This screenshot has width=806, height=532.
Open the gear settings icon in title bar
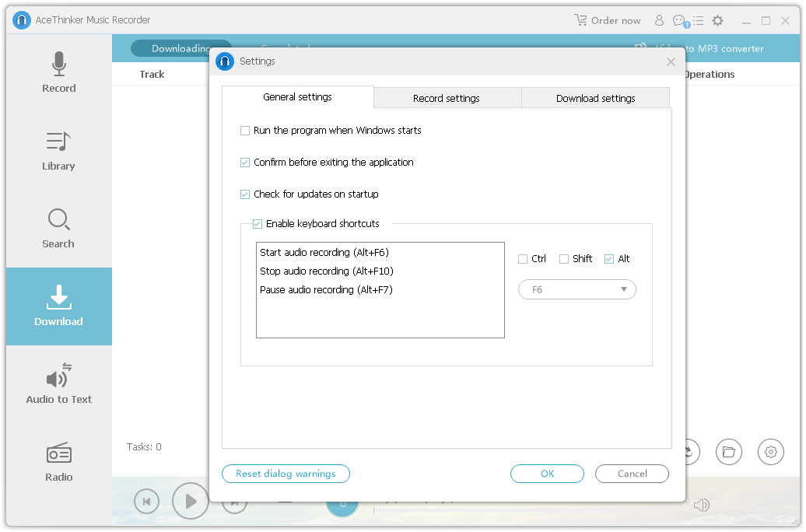[x=717, y=20]
